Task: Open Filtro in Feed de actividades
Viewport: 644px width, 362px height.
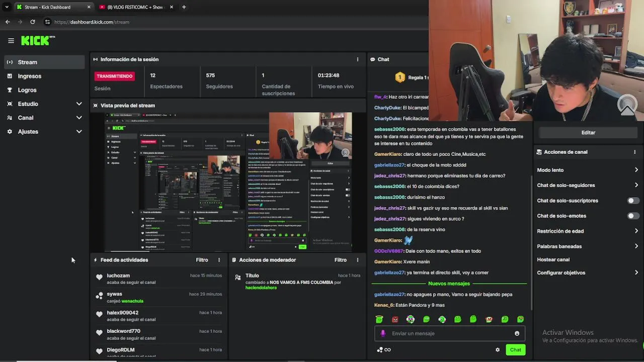Action: click(x=202, y=260)
